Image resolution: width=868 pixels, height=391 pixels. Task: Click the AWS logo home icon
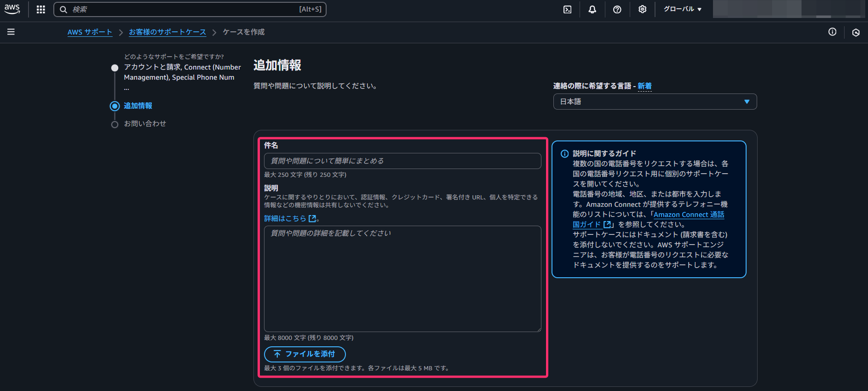pyautogui.click(x=12, y=9)
